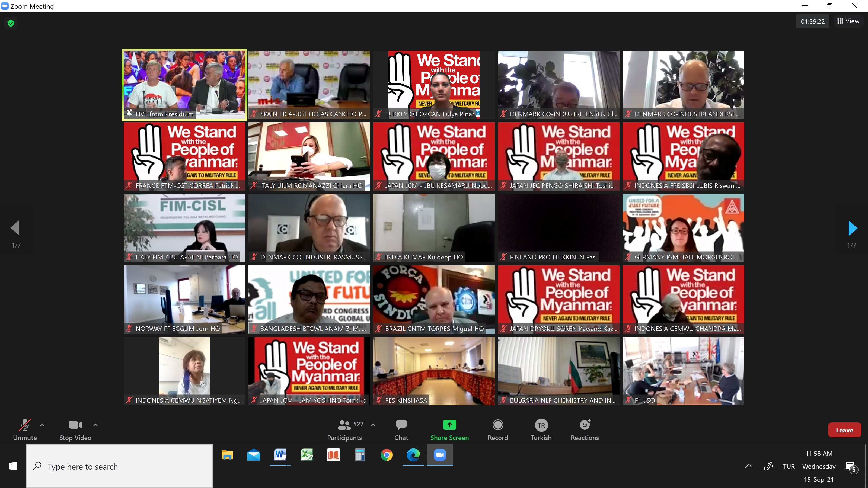Screen dimensions: 868x488
Task: Click the red Leave button
Action: click(x=844, y=430)
